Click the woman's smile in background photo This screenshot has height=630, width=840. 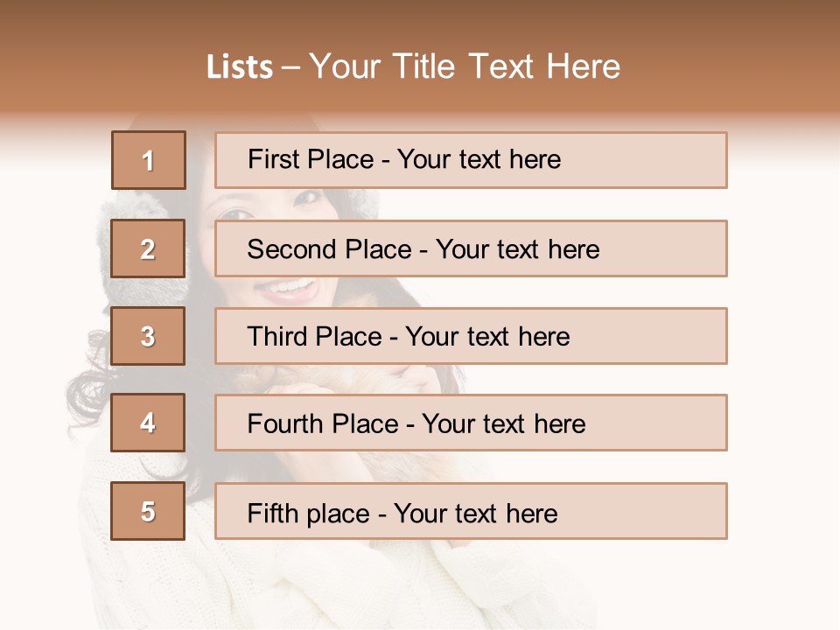tap(289, 288)
